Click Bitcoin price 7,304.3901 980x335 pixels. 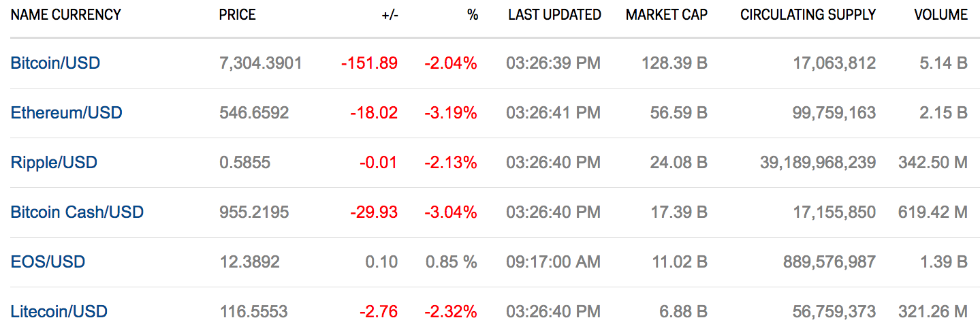pyautogui.click(x=260, y=63)
